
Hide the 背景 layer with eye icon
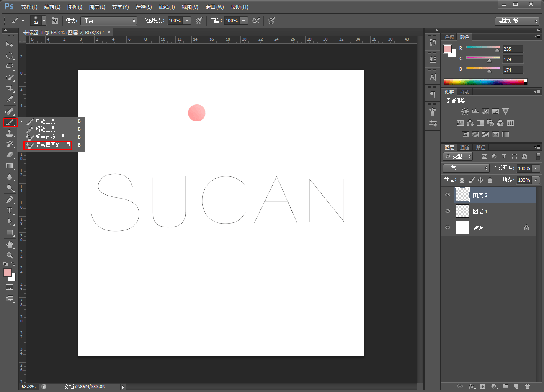pos(448,228)
